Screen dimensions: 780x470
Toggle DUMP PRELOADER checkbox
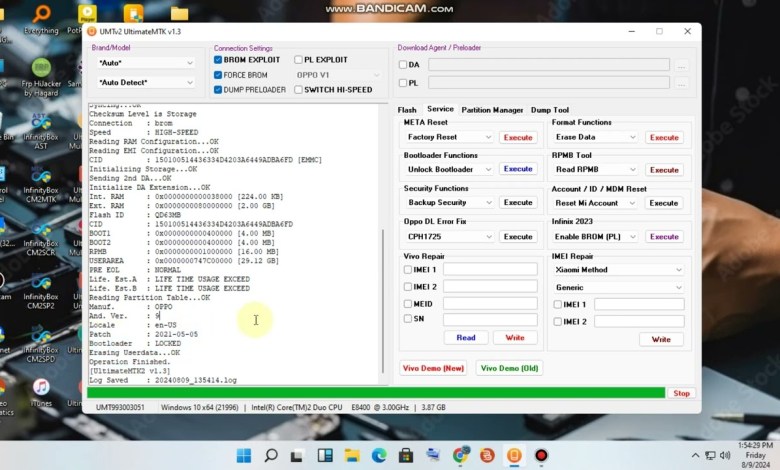click(x=218, y=90)
